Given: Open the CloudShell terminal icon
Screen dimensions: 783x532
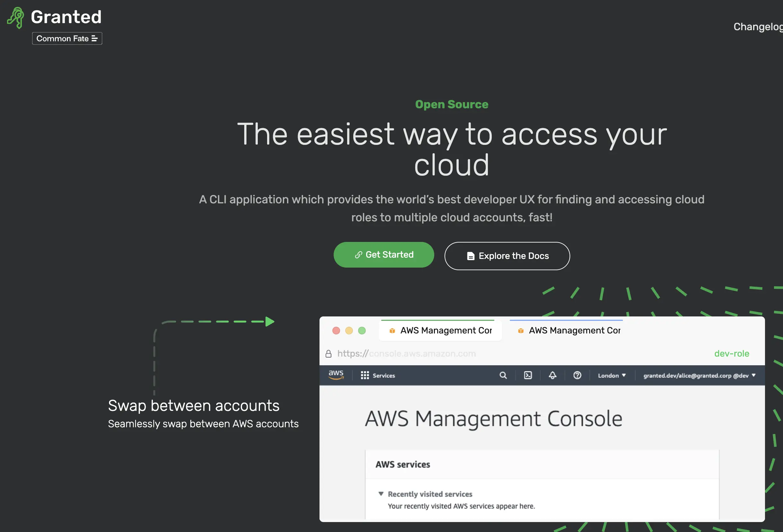Looking at the screenshot, I should tap(527, 375).
